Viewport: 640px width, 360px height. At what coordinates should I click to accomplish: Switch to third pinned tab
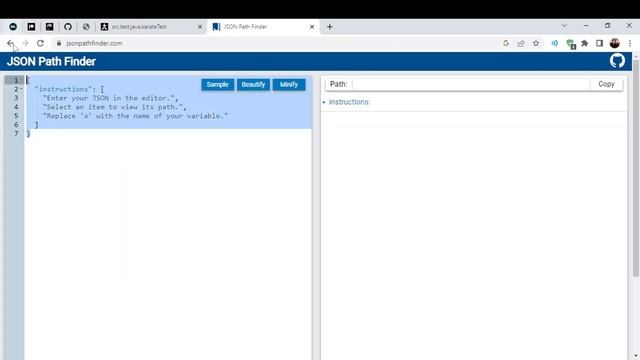[49, 27]
